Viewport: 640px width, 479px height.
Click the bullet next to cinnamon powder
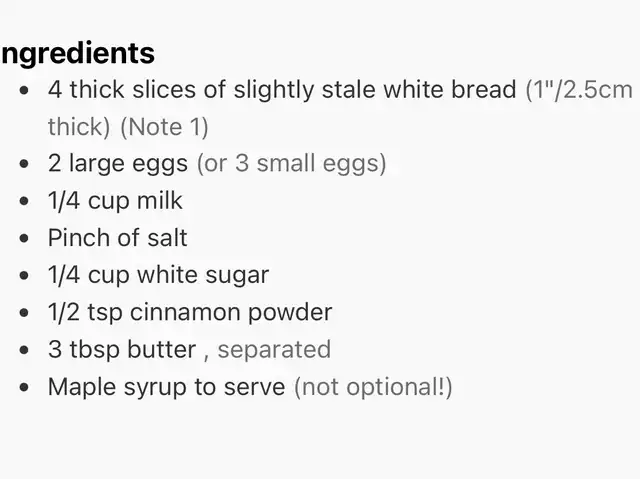pyautogui.click(x=24, y=313)
